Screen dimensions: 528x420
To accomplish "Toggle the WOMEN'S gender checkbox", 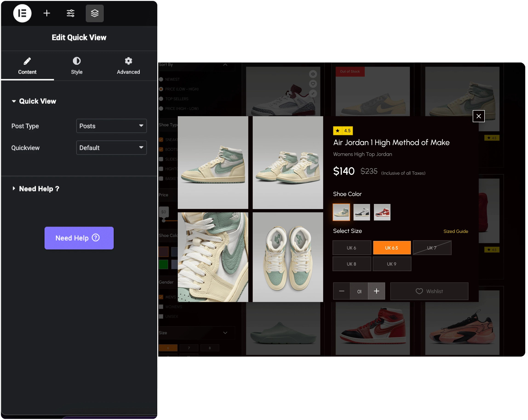I will [x=161, y=307].
